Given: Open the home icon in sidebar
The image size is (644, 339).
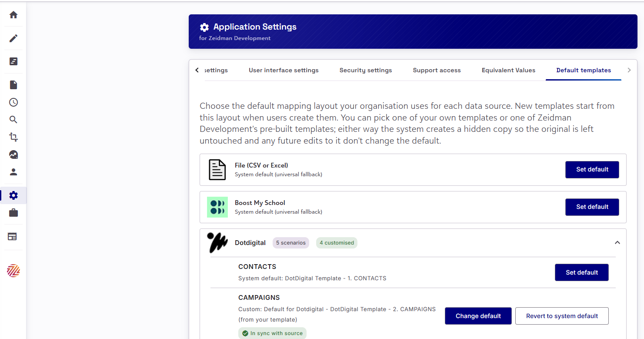Looking at the screenshot, I should 13,15.
